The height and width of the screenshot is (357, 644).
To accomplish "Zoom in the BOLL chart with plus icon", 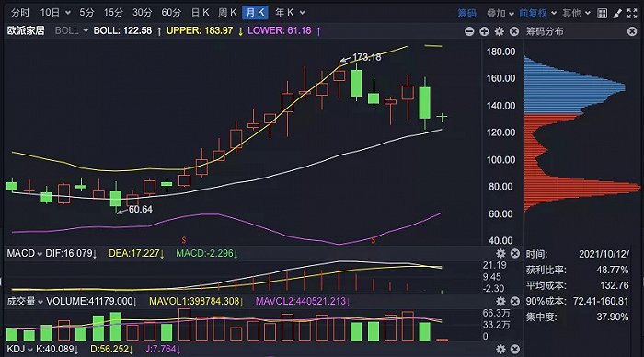I will (484, 31).
